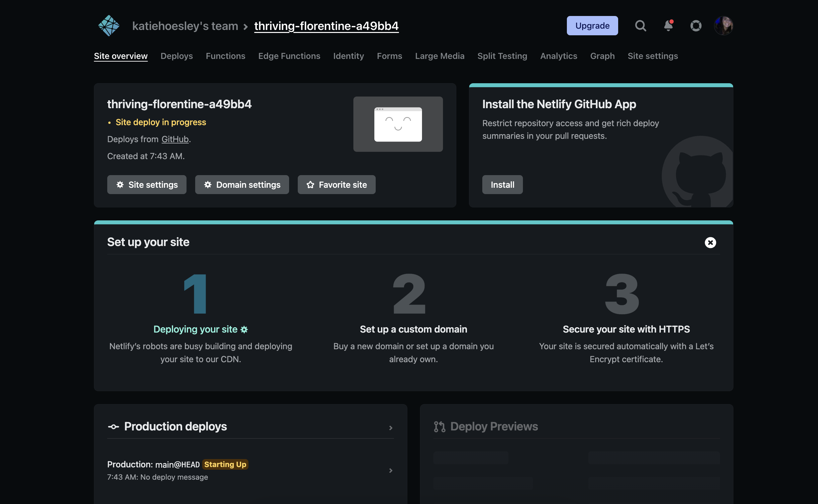Open the Edge Functions tab
Image resolution: width=818 pixels, height=504 pixels.
[x=289, y=56]
